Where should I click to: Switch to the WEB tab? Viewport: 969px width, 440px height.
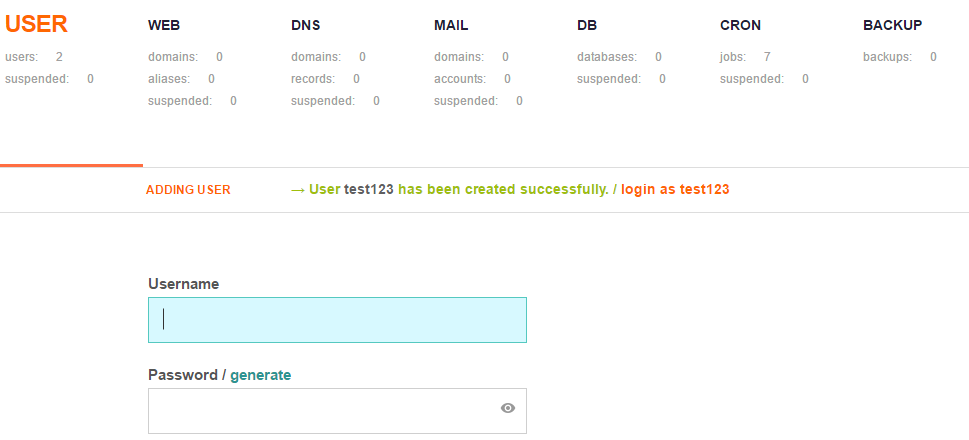coord(164,25)
